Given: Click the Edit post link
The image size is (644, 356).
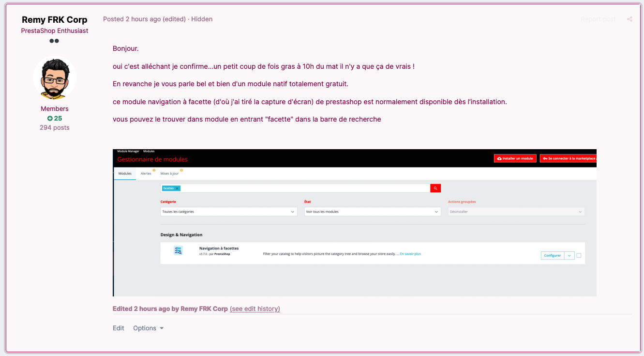Looking at the screenshot, I should click(119, 328).
